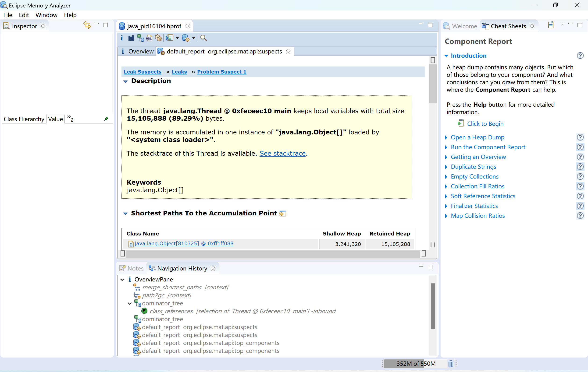Follow the Leak Suspects breadcrumb link
This screenshot has width=588, height=372.
click(143, 72)
